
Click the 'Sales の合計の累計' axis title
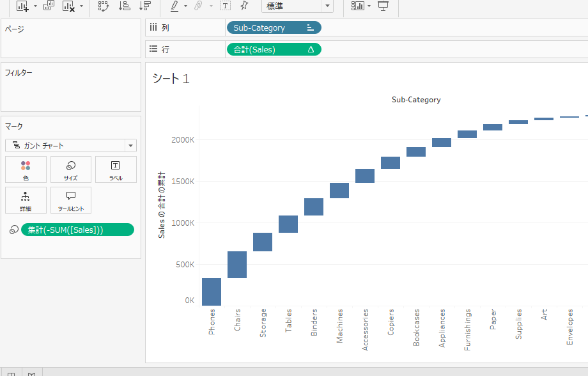162,205
